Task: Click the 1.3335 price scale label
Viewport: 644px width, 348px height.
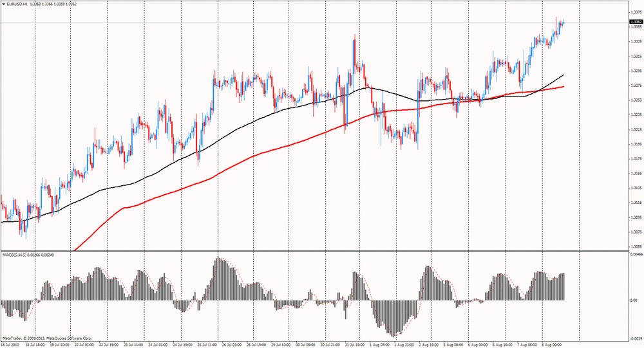Action: point(636,41)
